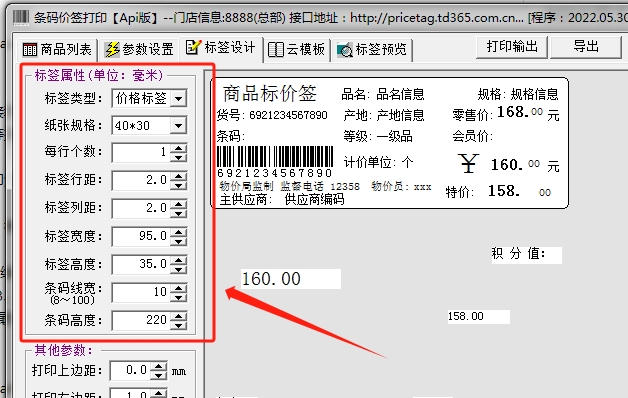
Task: Select the 等级: 一级品 element
Action: coord(378,137)
